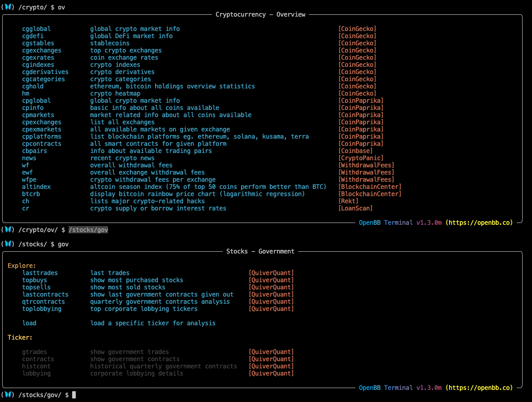The width and height of the screenshot is (532, 402).
Task: Select the load ticker command
Action: [x=29, y=323]
